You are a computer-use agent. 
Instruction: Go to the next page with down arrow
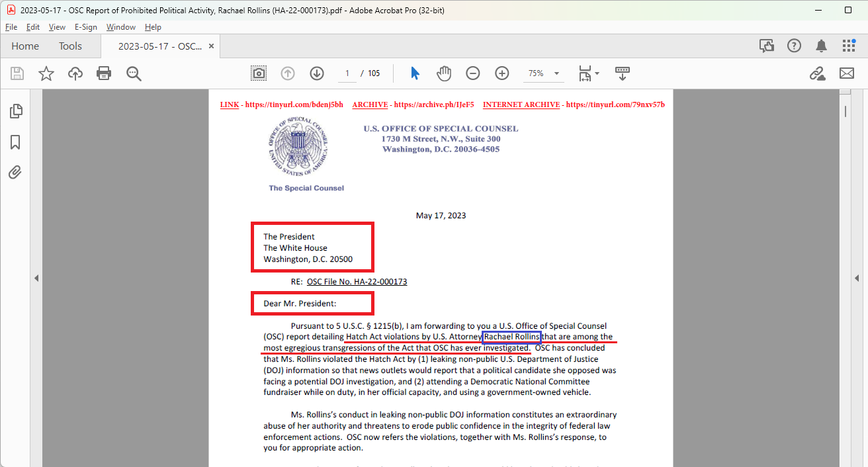point(317,73)
